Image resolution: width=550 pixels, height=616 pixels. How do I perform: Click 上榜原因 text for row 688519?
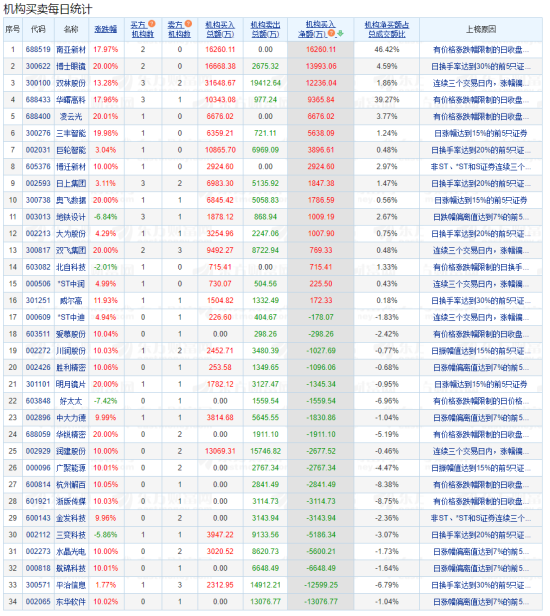pos(481,50)
